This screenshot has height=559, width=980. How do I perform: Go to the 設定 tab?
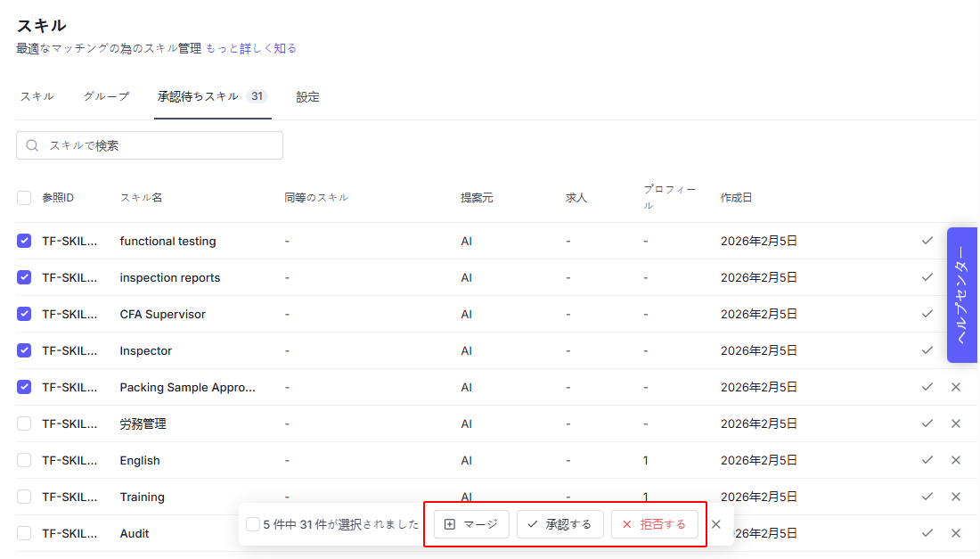click(308, 96)
